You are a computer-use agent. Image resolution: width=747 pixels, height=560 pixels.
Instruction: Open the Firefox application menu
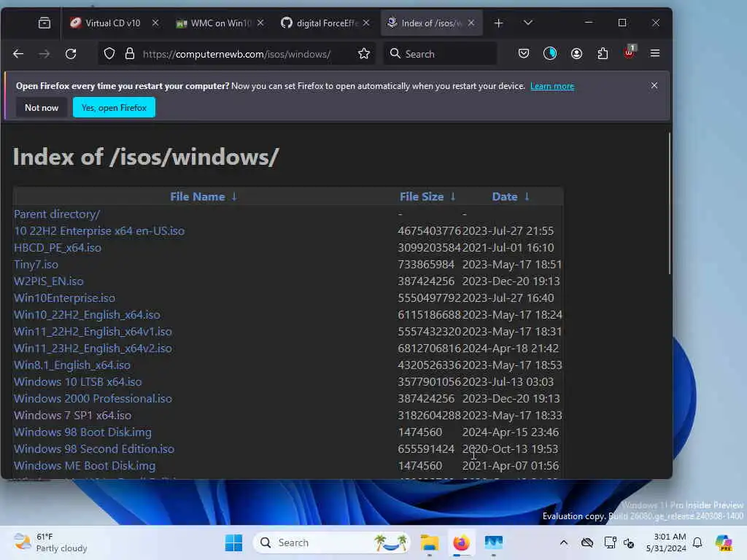pyautogui.click(x=655, y=53)
